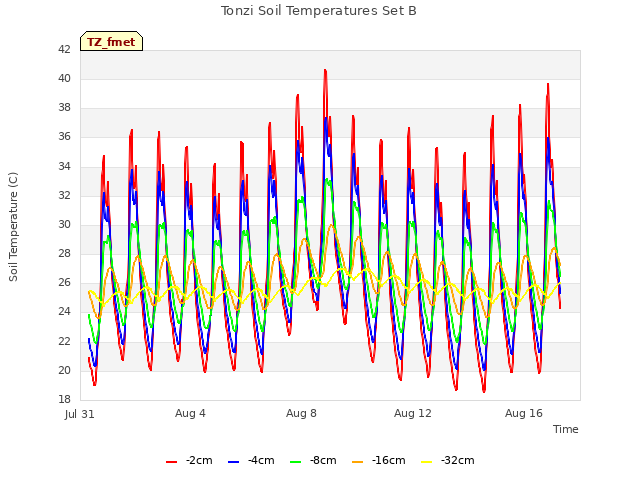
Task: Click the 26 y-axis tick label
Action: click(64, 282)
